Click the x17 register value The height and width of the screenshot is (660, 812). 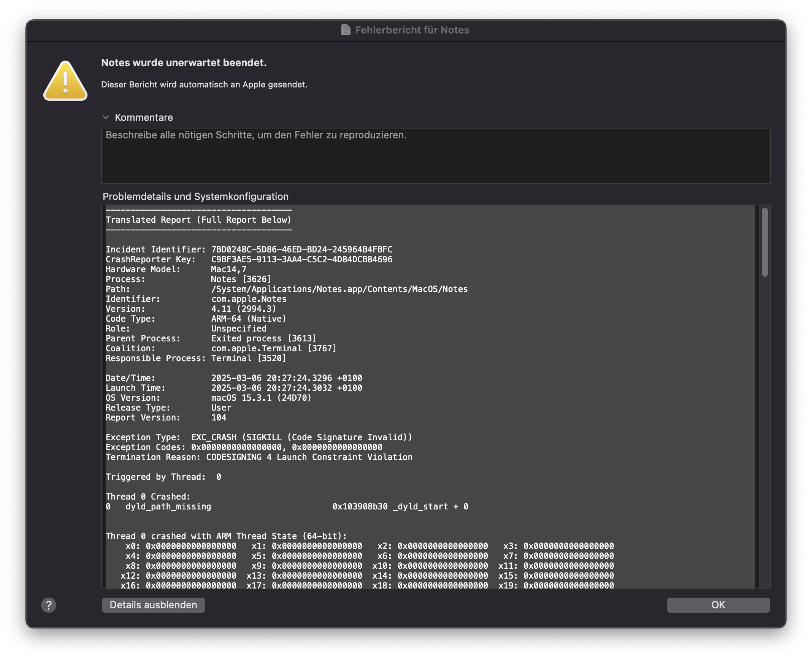[317, 585]
